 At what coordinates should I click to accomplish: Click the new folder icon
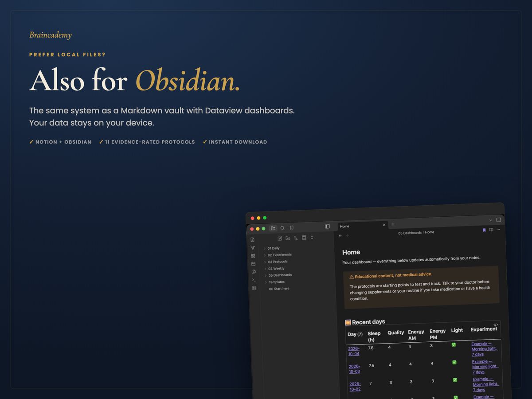click(288, 239)
